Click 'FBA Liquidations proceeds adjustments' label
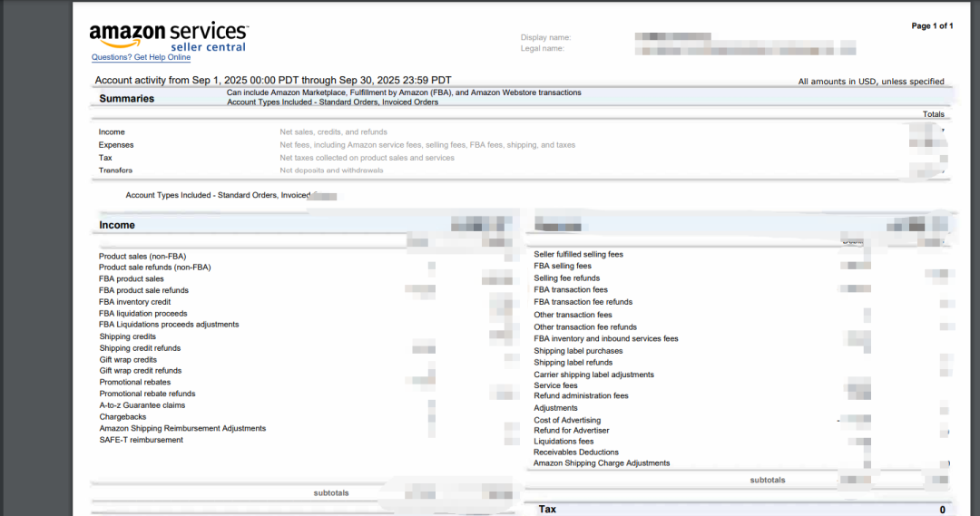 [x=169, y=325]
